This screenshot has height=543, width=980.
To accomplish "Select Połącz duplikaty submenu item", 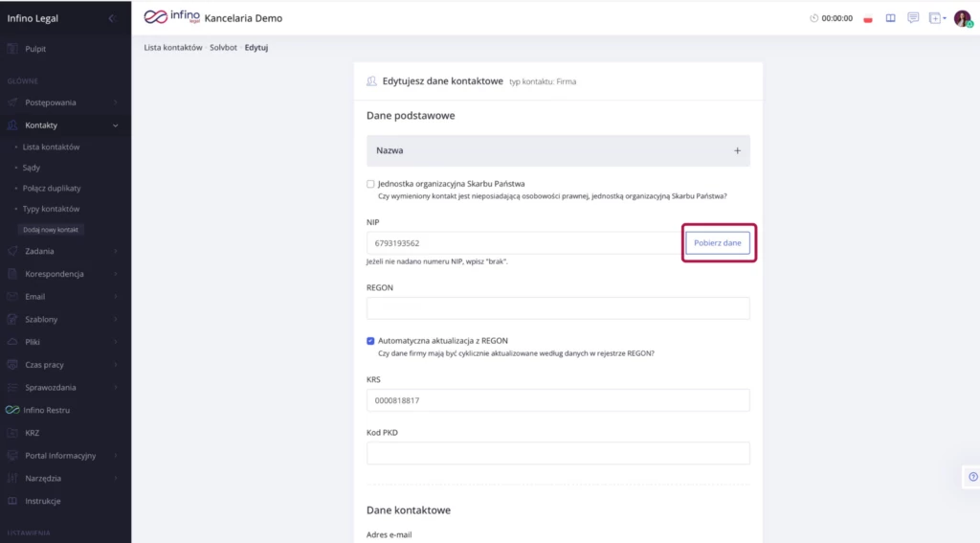I will (52, 189).
